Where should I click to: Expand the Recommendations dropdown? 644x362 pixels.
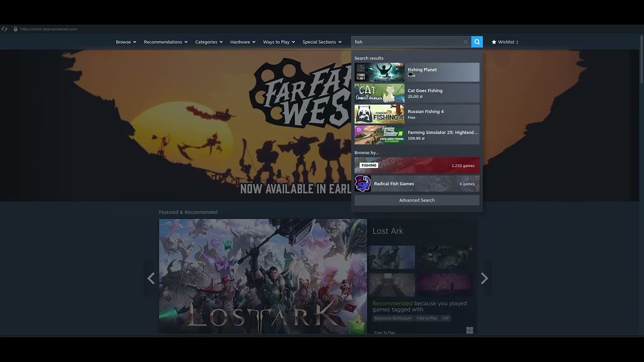click(x=166, y=42)
